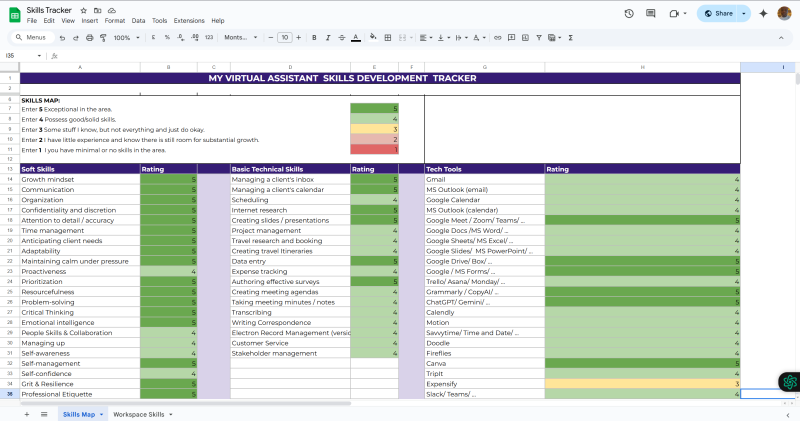Click the Menus search box

point(32,38)
